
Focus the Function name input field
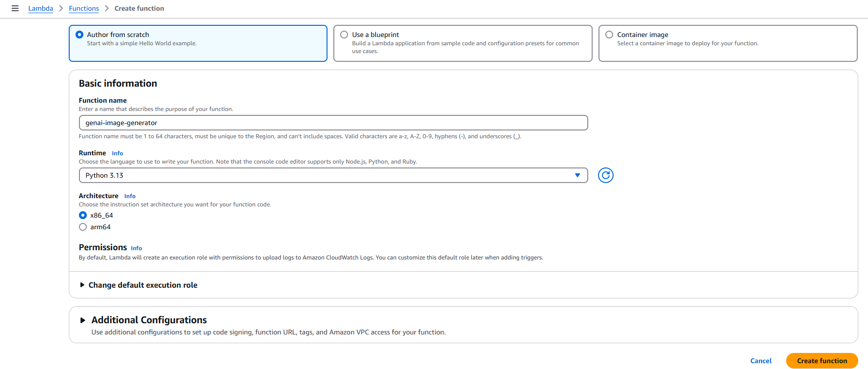(x=333, y=123)
